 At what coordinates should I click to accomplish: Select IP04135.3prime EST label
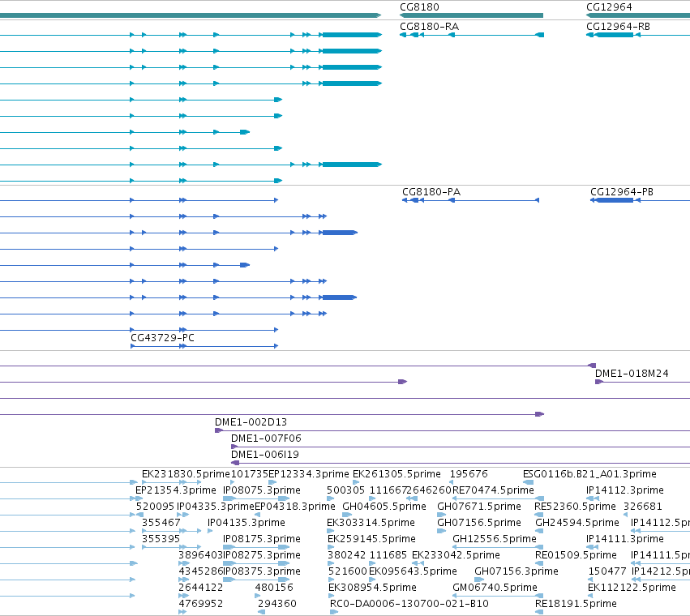[x=246, y=523]
